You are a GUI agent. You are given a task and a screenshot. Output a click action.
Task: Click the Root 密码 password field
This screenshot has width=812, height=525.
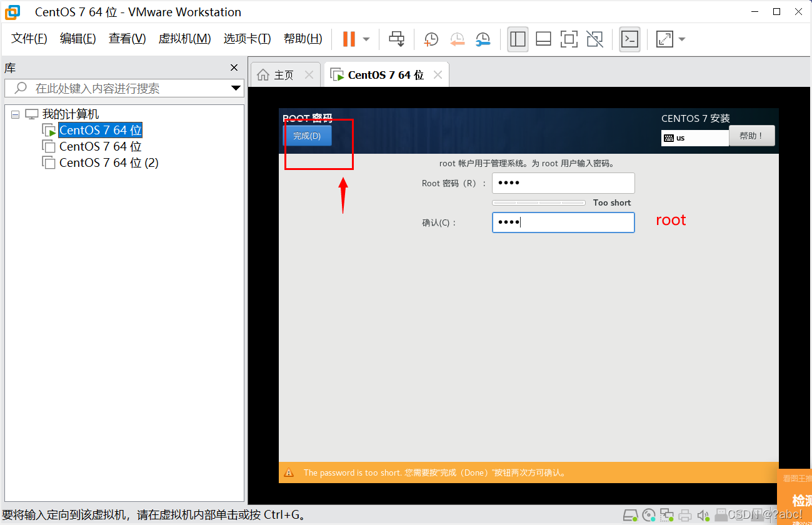coord(563,183)
